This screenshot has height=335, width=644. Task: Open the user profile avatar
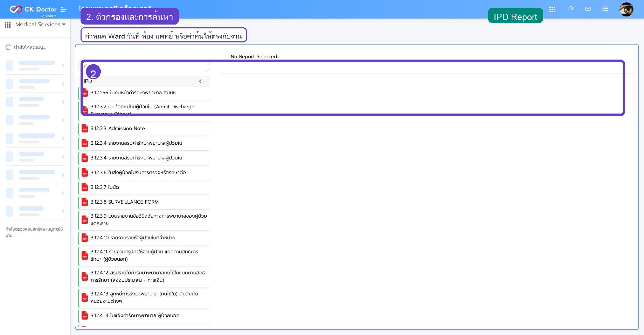click(x=626, y=9)
